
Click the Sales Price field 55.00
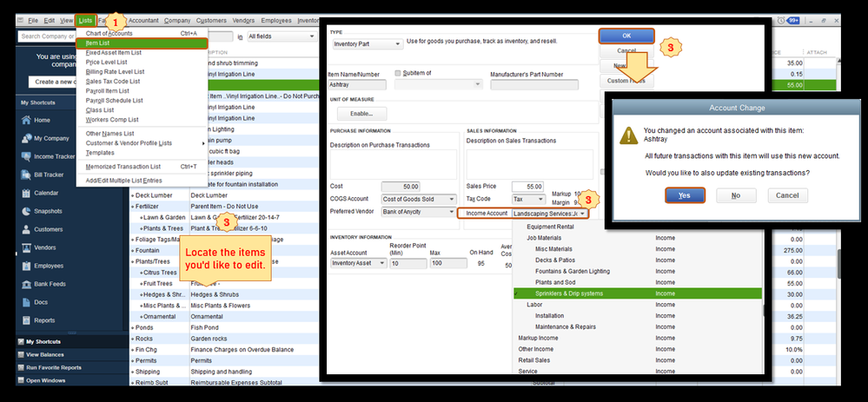click(527, 187)
